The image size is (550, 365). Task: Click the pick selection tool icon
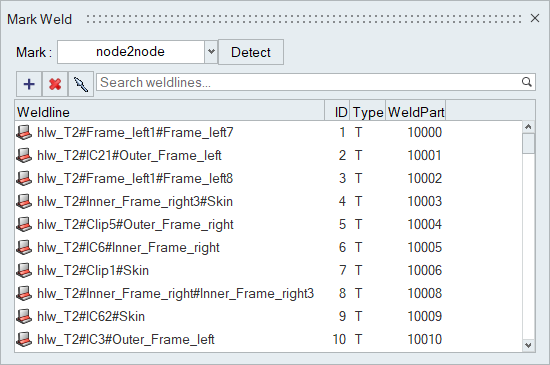point(81,84)
